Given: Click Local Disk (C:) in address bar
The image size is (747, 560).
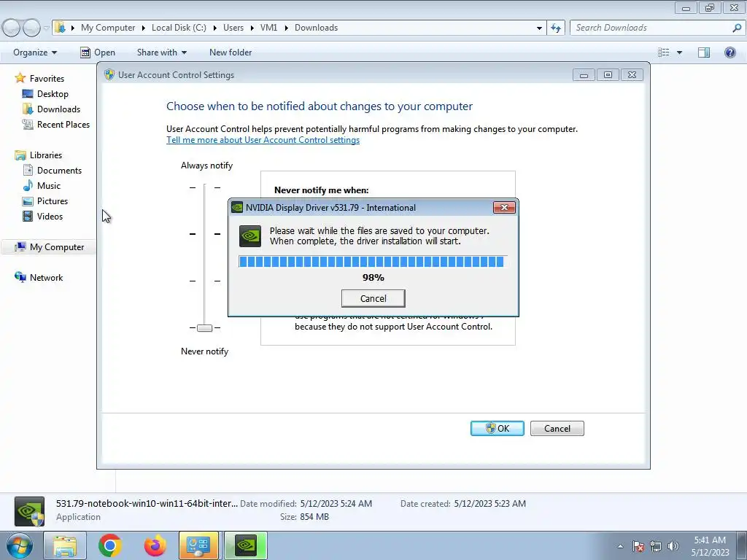Looking at the screenshot, I should coord(179,28).
